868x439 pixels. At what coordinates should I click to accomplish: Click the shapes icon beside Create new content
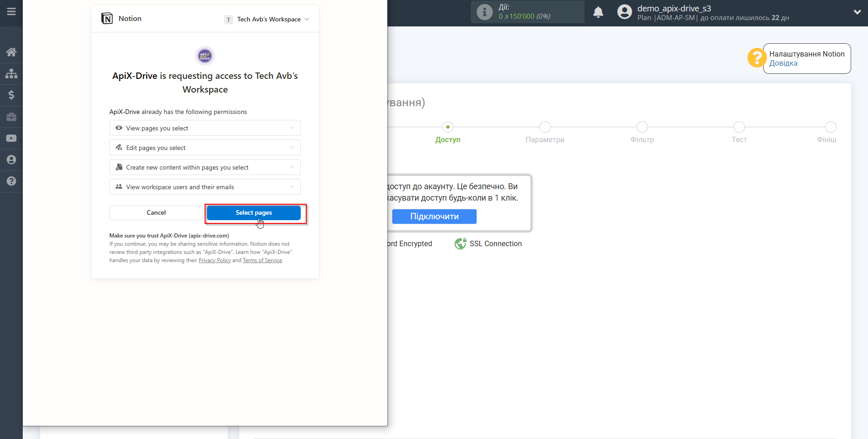pos(119,167)
